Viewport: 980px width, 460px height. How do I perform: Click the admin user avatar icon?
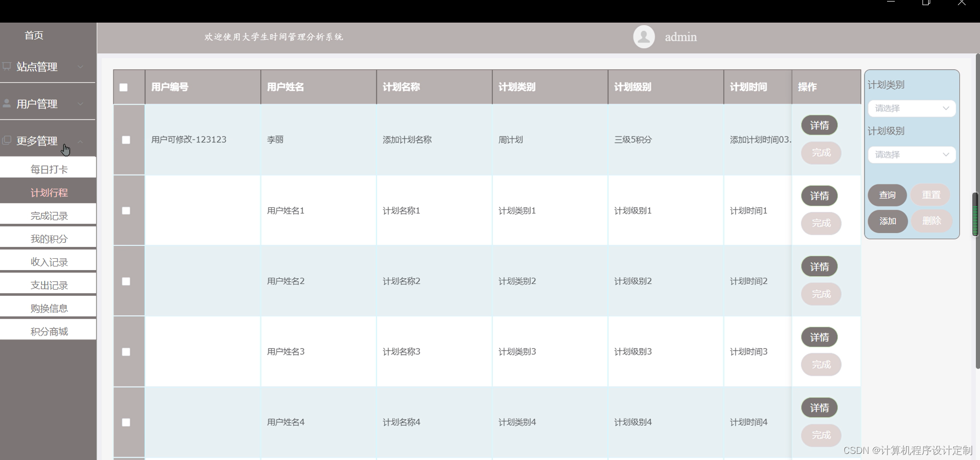point(644,37)
